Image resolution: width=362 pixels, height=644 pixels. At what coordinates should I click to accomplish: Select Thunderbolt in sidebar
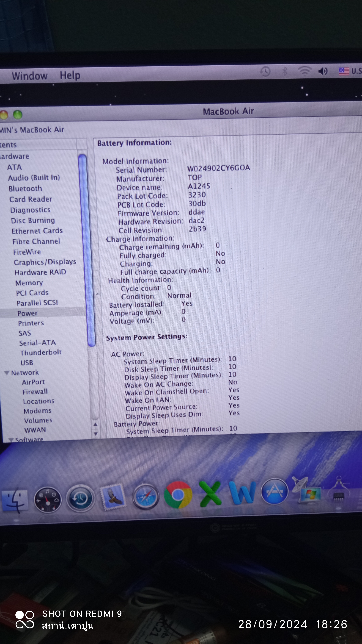[41, 353]
